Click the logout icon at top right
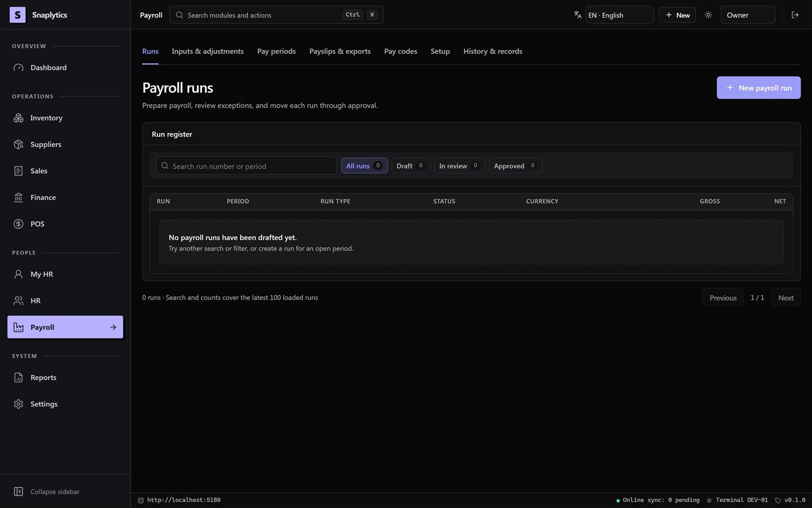Image resolution: width=812 pixels, height=508 pixels. coord(795,15)
